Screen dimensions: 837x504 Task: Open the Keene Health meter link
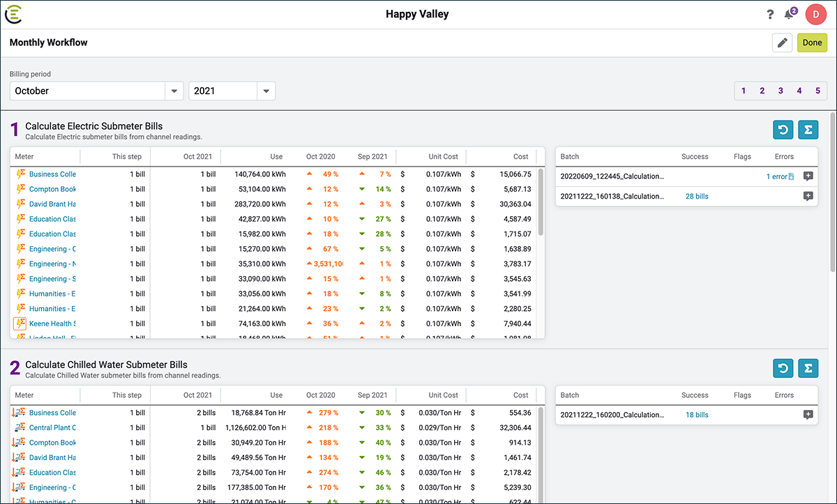[52, 323]
